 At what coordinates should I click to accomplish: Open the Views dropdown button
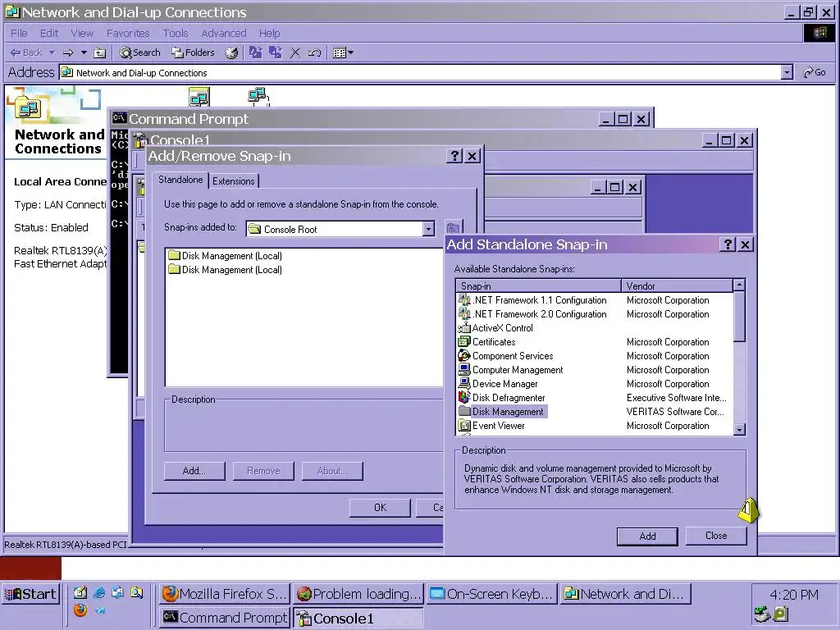tap(343, 52)
